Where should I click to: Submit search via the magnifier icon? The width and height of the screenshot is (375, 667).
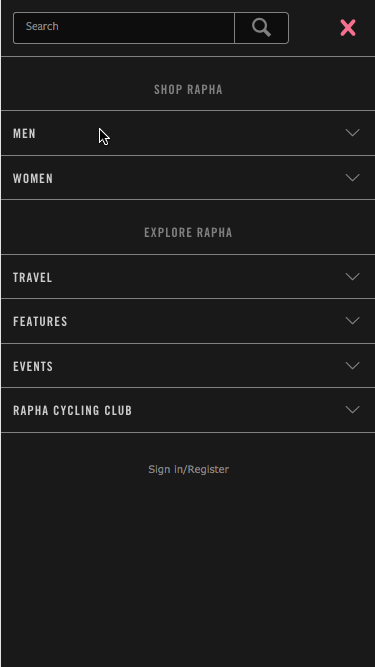(x=261, y=28)
